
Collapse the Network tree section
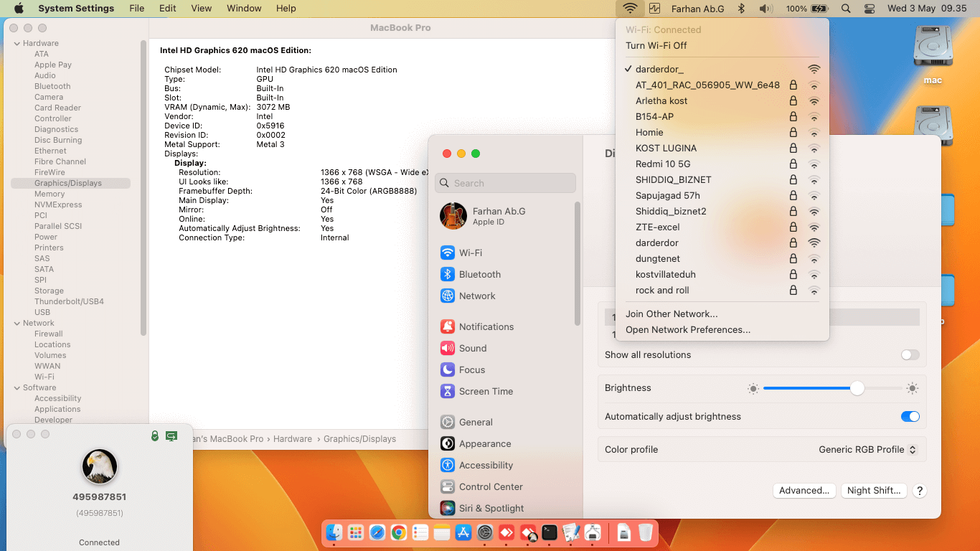pyautogui.click(x=17, y=323)
